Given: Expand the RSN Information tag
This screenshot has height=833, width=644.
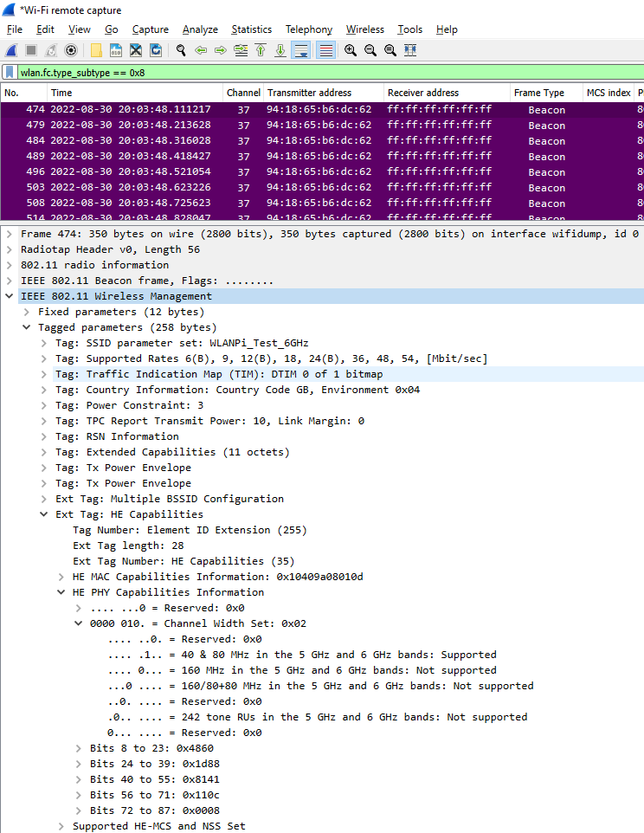Looking at the screenshot, I should (44, 436).
